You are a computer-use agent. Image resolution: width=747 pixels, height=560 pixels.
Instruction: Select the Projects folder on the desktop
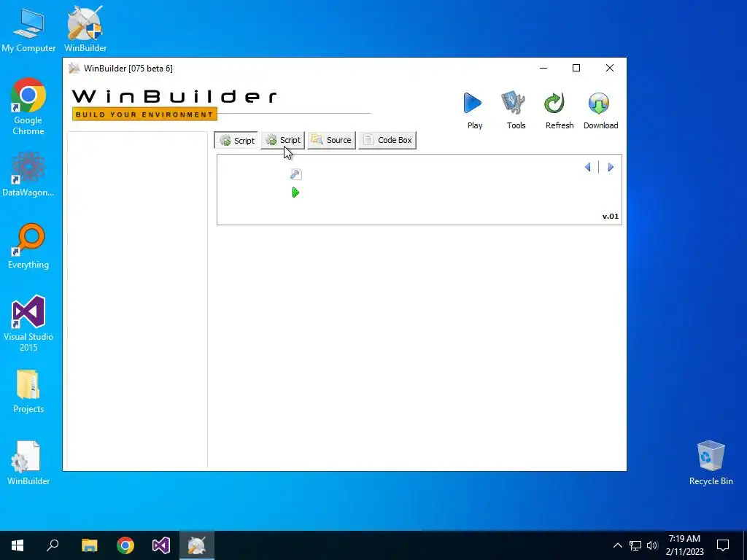28,392
